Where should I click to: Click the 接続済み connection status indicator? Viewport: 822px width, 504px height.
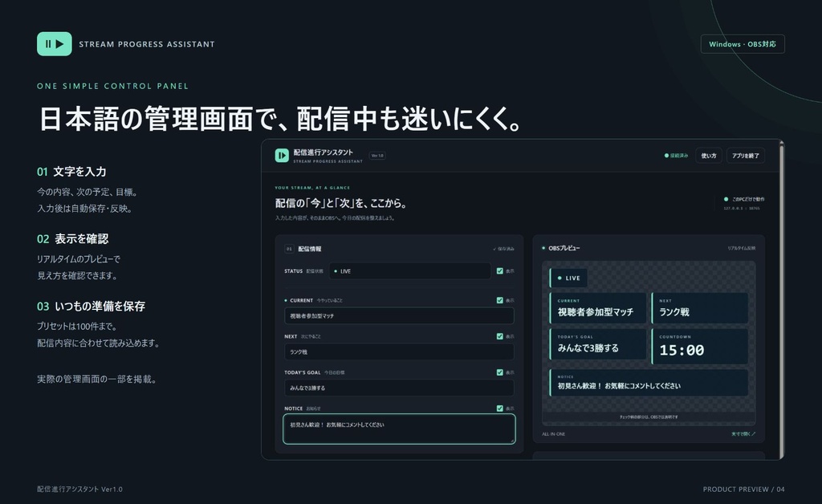tap(676, 156)
